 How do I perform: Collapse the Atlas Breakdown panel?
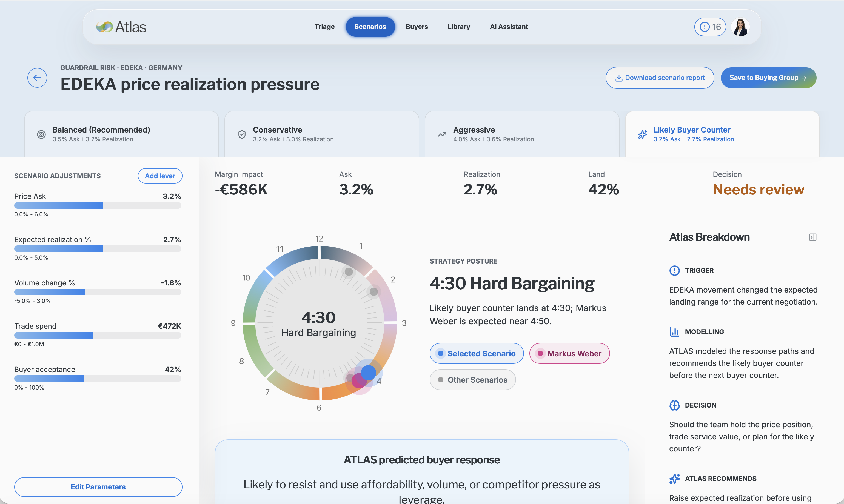(x=812, y=237)
